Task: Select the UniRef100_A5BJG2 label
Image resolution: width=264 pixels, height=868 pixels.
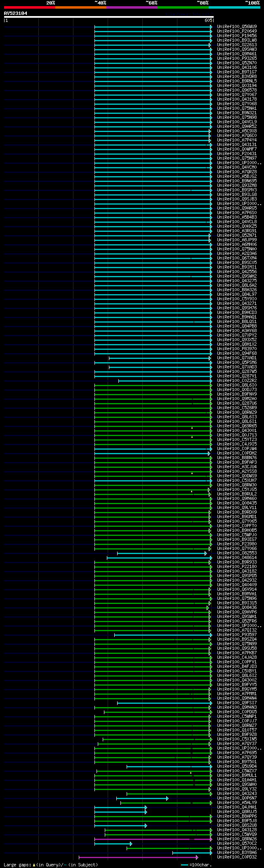Action: (237, 177)
